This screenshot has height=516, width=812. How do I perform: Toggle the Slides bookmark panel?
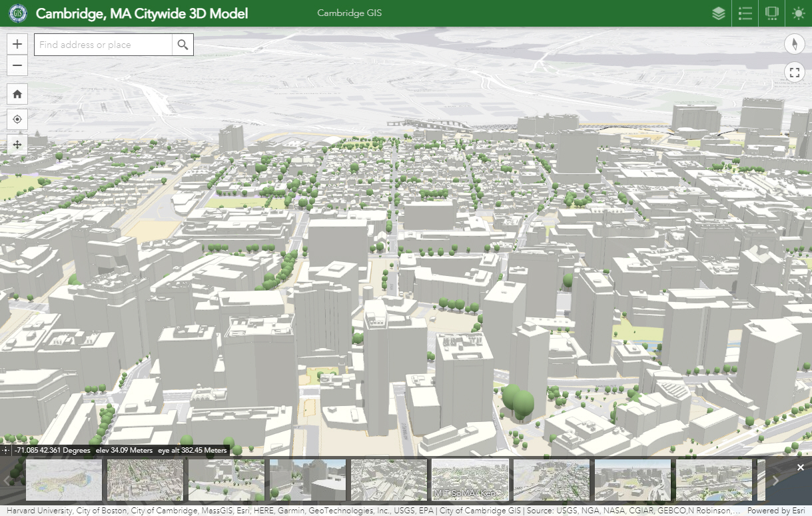pos(772,13)
